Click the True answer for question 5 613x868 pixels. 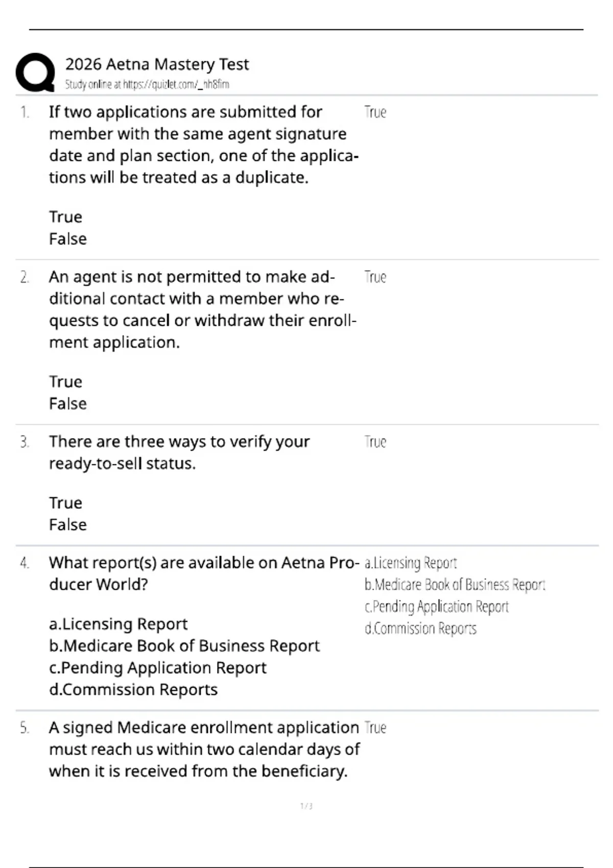tap(375, 728)
